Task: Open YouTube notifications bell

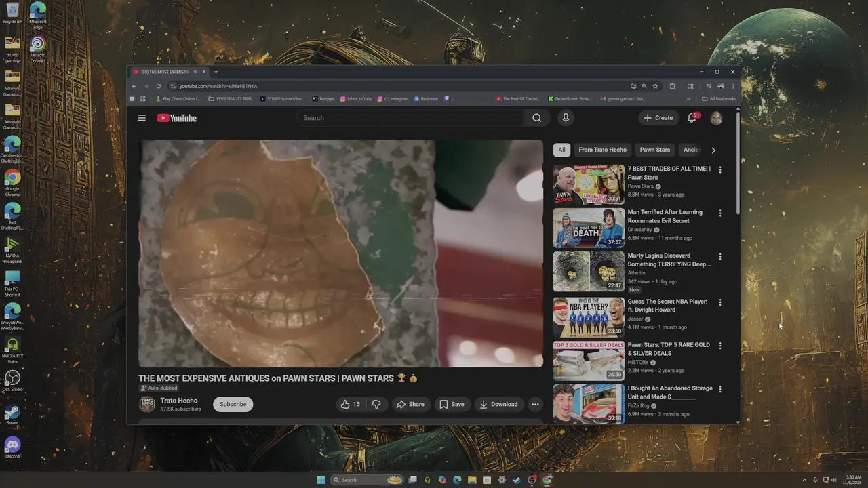Action: 692,118
